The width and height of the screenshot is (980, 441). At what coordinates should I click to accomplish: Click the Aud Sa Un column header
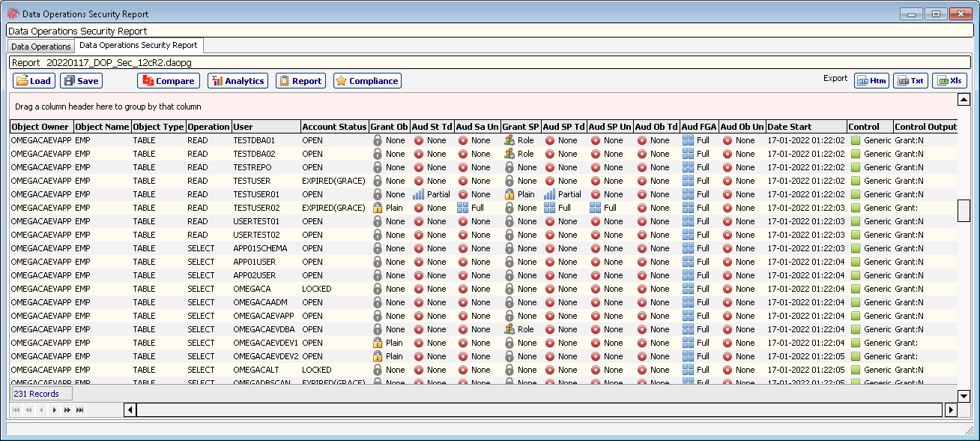coord(478,127)
